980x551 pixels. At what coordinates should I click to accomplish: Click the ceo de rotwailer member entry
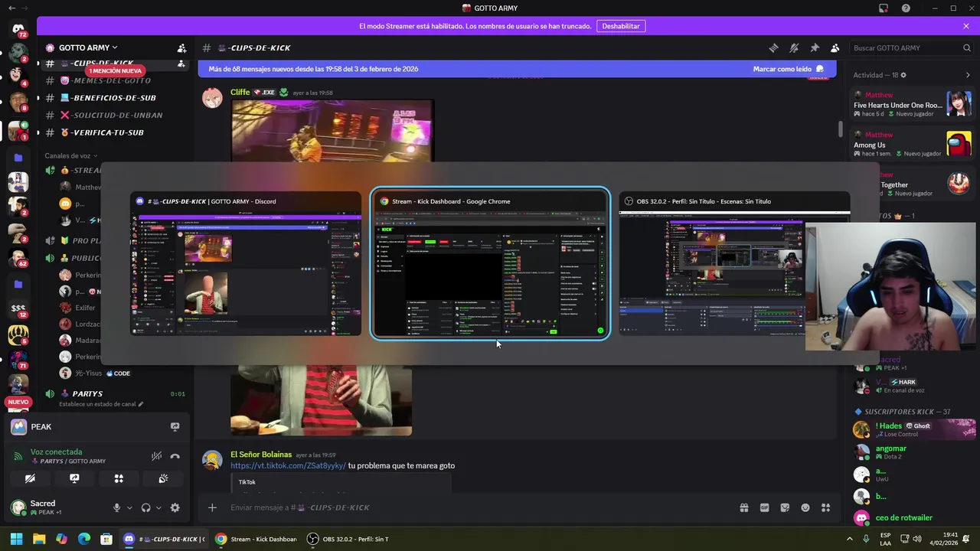[913, 518]
